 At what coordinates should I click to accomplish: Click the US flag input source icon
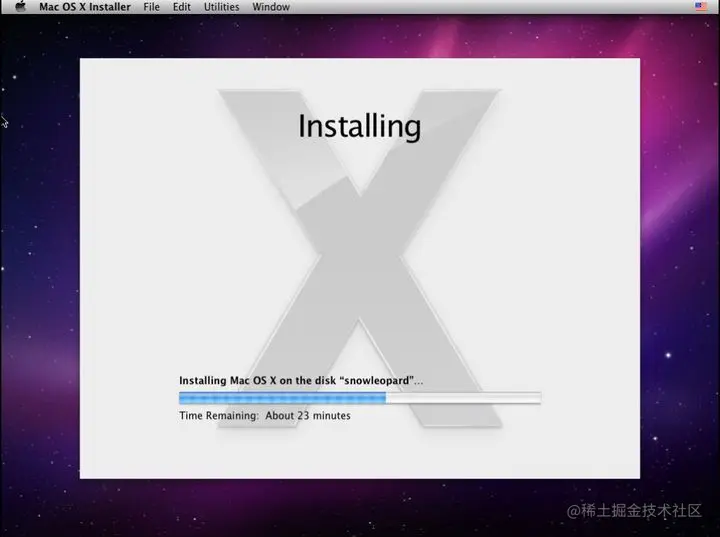tap(701, 6)
